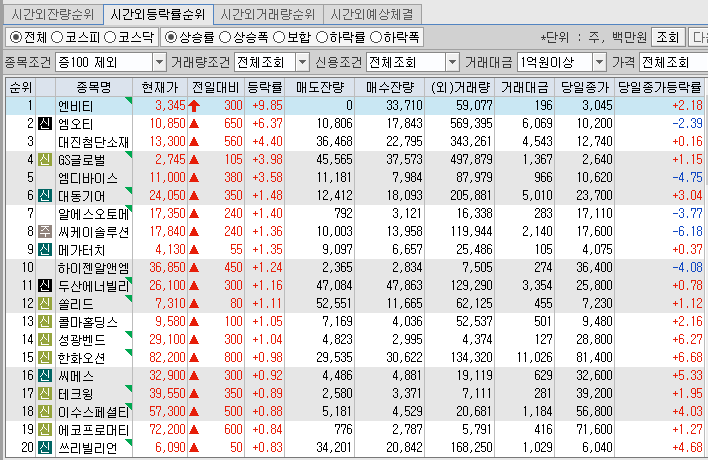Viewport: 708px width, 460px height.
Task: Expand the 종목조건 dropdown arrow
Action: pos(159,62)
